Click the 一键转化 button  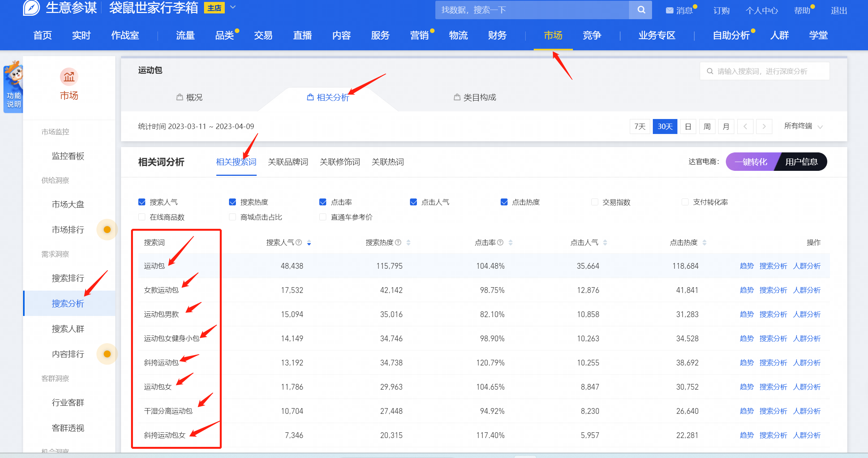[750, 162]
